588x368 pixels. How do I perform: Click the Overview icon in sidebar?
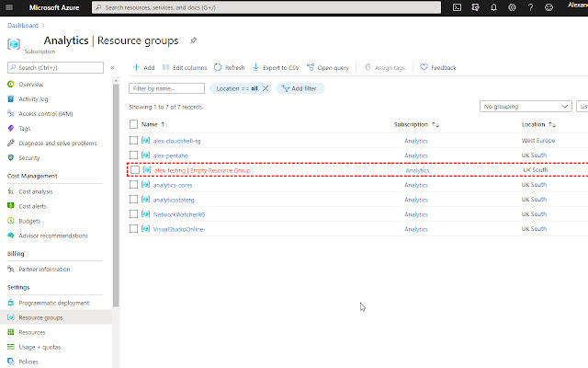(x=11, y=84)
